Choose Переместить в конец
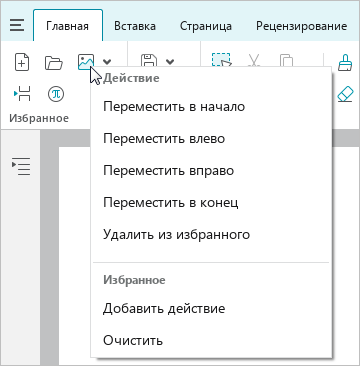Viewport: 360px width, 366px height. [x=211, y=203]
